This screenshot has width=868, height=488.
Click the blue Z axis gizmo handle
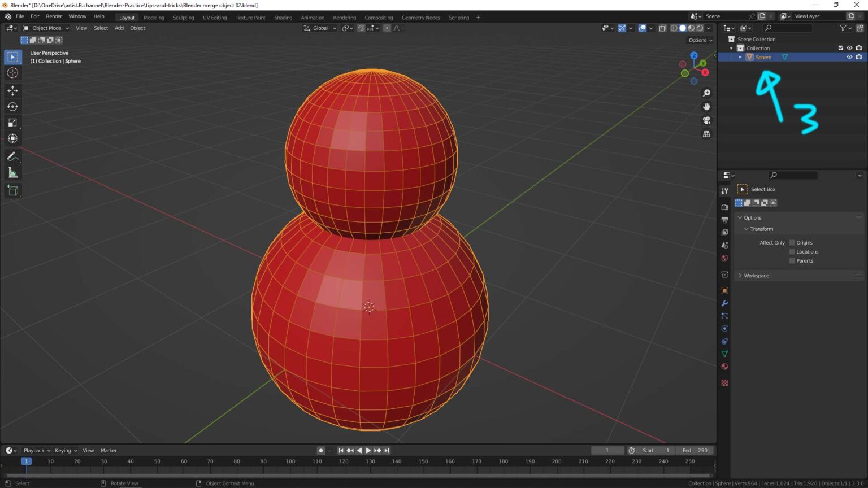693,55
